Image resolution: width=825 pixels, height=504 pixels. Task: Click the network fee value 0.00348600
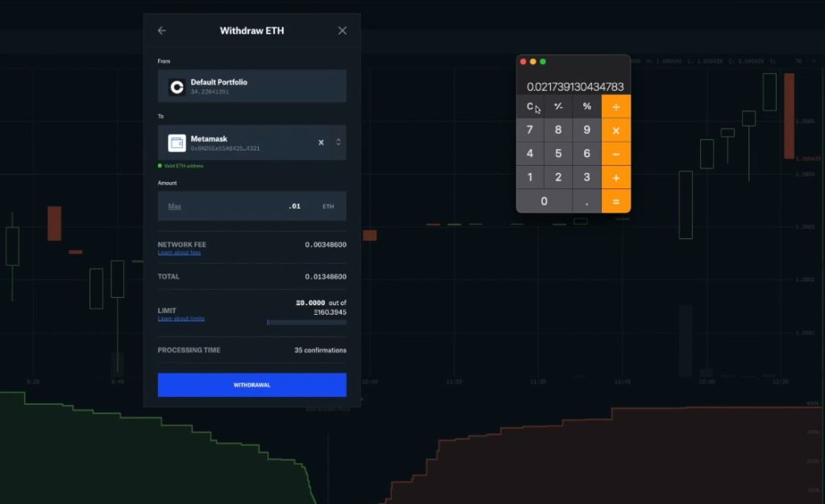325,245
